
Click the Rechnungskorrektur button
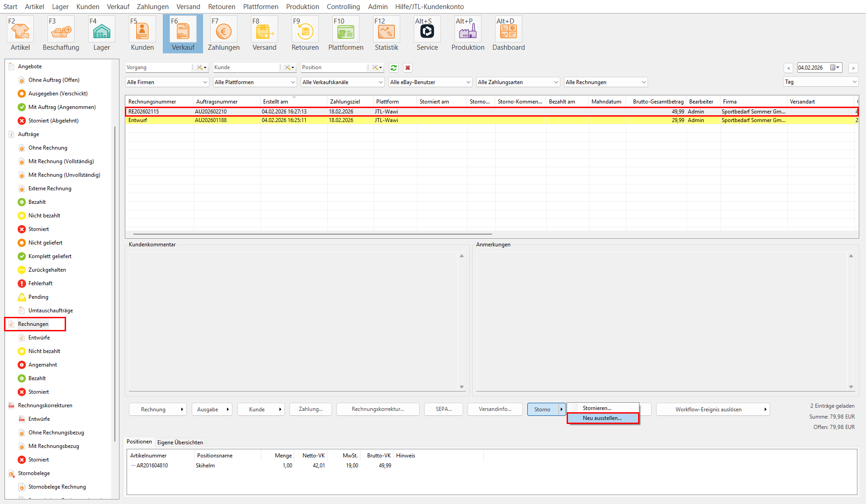pyautogui.click(x=378, y=409)
